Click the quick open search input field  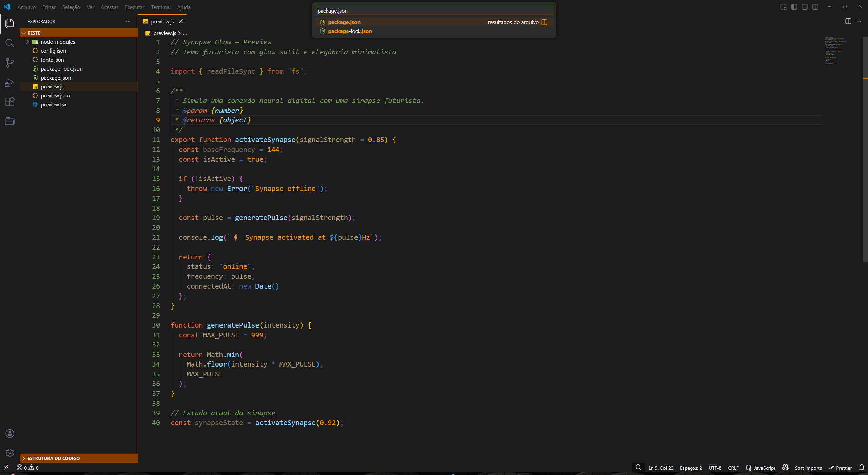point(434,11)
